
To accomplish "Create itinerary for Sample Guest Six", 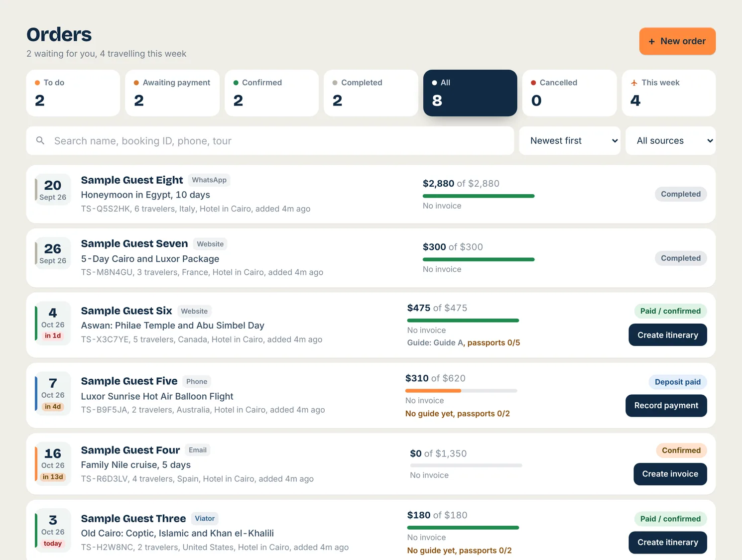I will point(668,335).
